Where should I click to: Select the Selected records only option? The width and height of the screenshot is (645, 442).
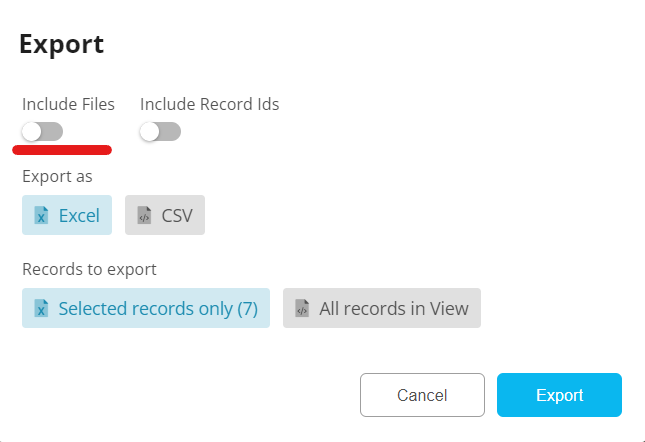tap(146, 309)
